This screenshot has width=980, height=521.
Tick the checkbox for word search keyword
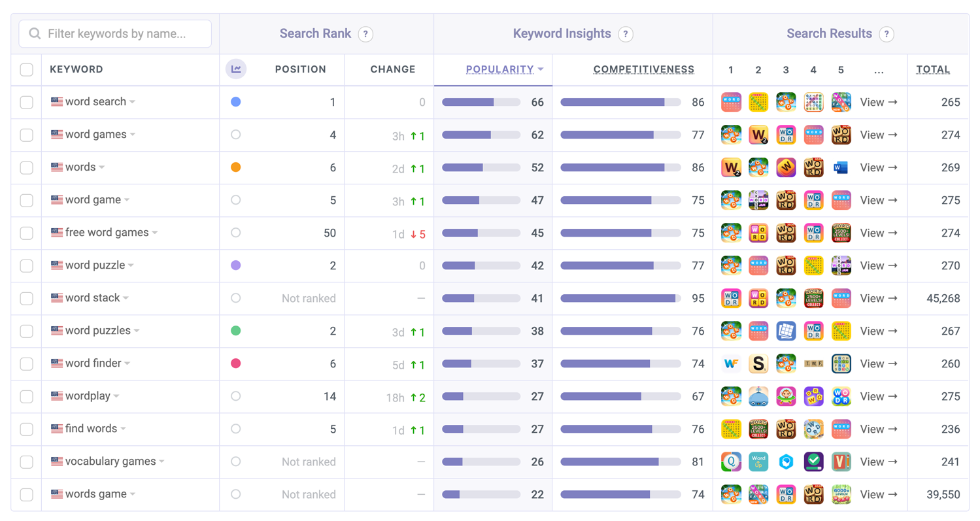pos(26,103)
